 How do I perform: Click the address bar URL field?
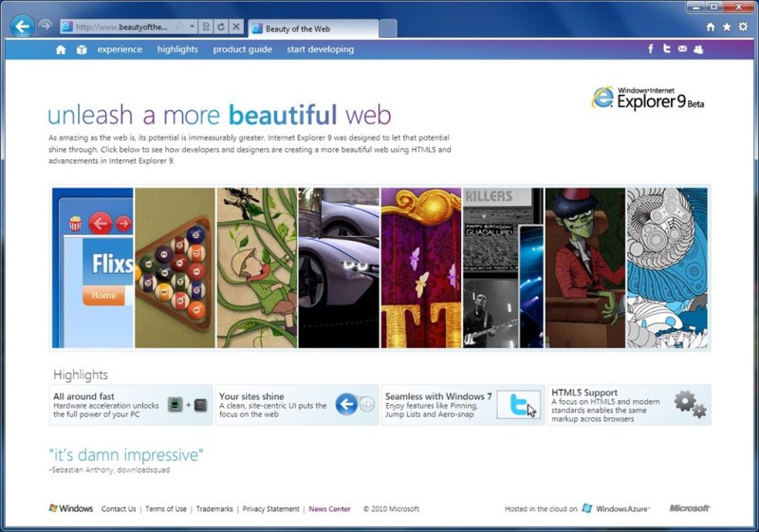pyautogui.click(x=123, y=28)
